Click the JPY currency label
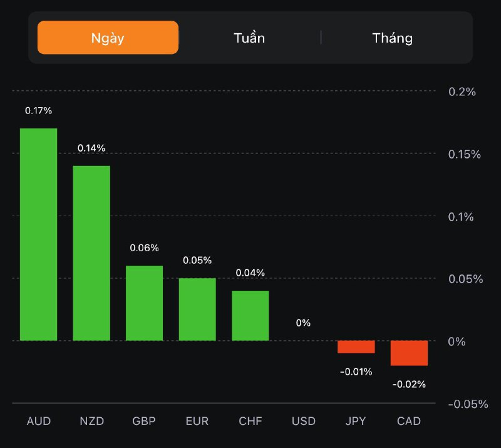The height and width of the screenshot is (448, 501). [x=356, y=421]
